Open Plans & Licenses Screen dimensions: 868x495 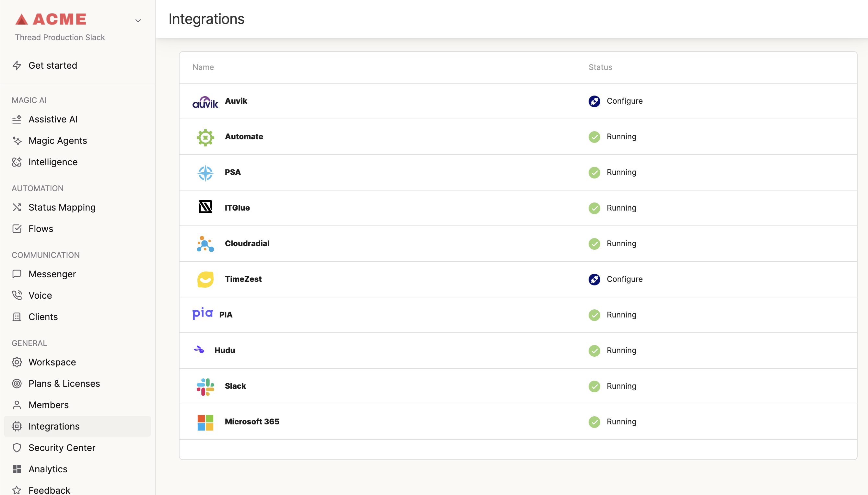[x=64, y=383]
